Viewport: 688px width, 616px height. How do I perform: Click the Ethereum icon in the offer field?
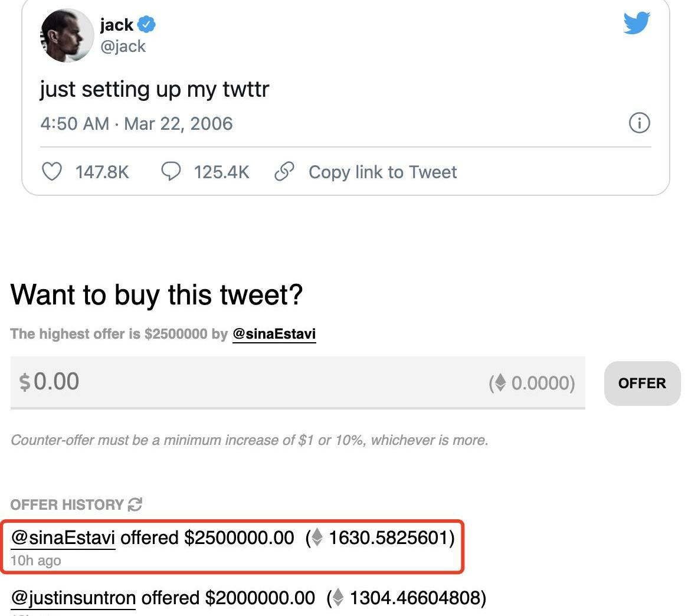tap(500, 383)
